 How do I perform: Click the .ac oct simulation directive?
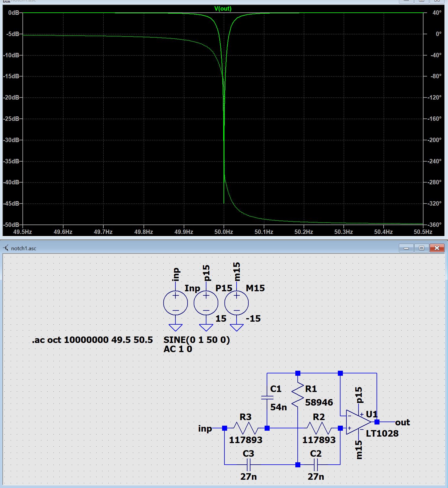92,340
